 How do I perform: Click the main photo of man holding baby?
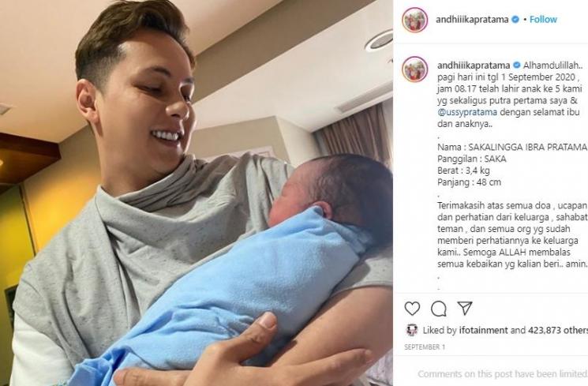point(197,193)
